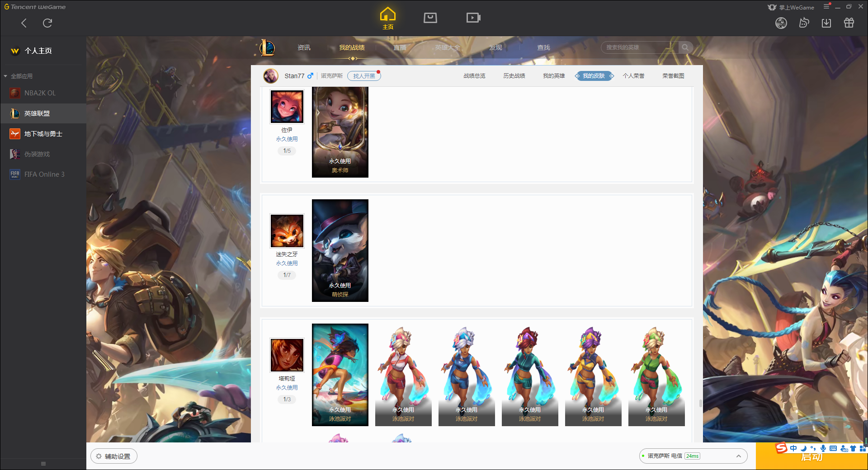This screenshot has width=868, height=470.
Task: Select NBA2K OL in sidebar
Action: [x=43, y=93]
